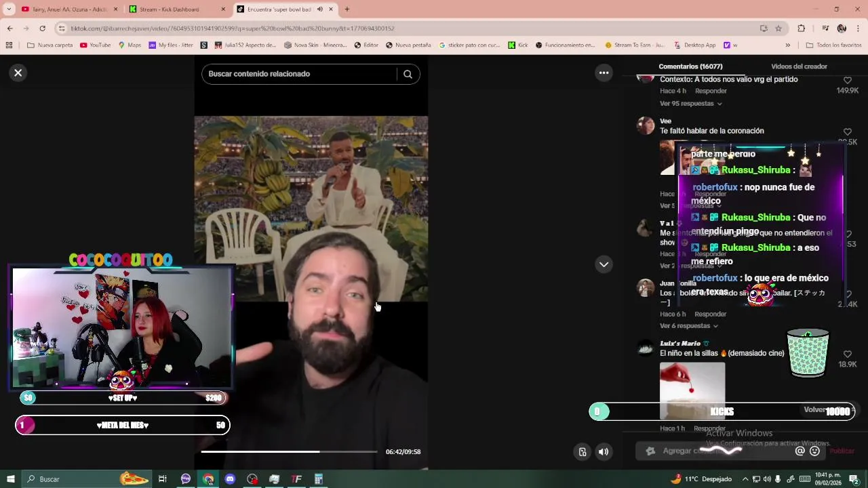Screen dimensions: 868x488
Task: Open the YouTube bookmark
Action: pyautogui.click(x=95, y=45)
